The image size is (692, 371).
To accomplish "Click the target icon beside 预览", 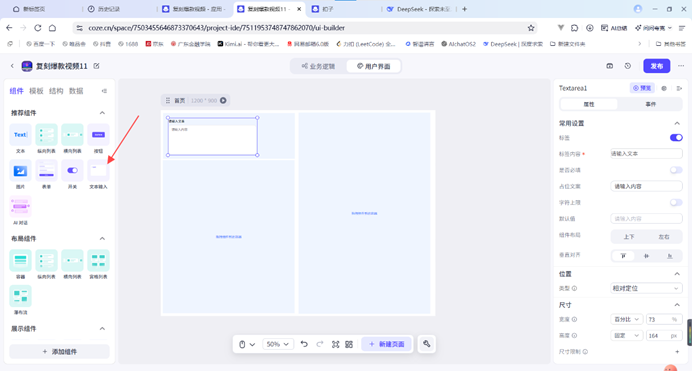I will point(664,88).
